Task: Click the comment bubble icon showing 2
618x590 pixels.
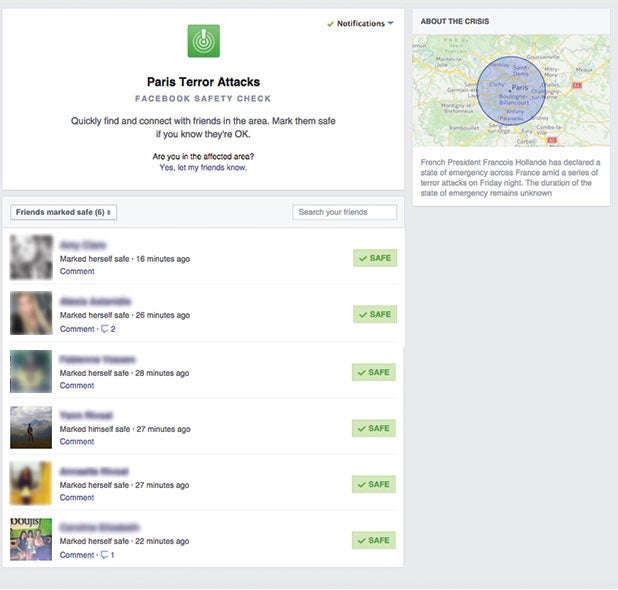Action: [x=107, y=329]
